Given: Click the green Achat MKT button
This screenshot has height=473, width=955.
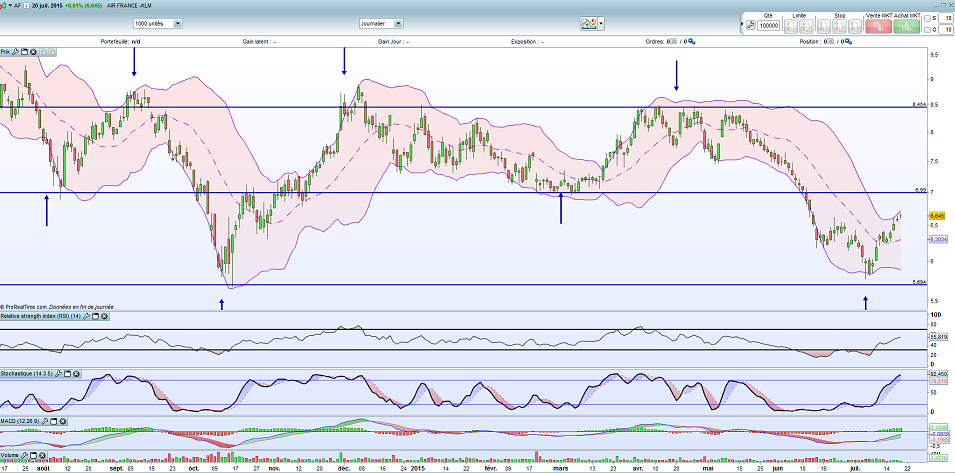Looking at the screenshot, I should 906,26.
